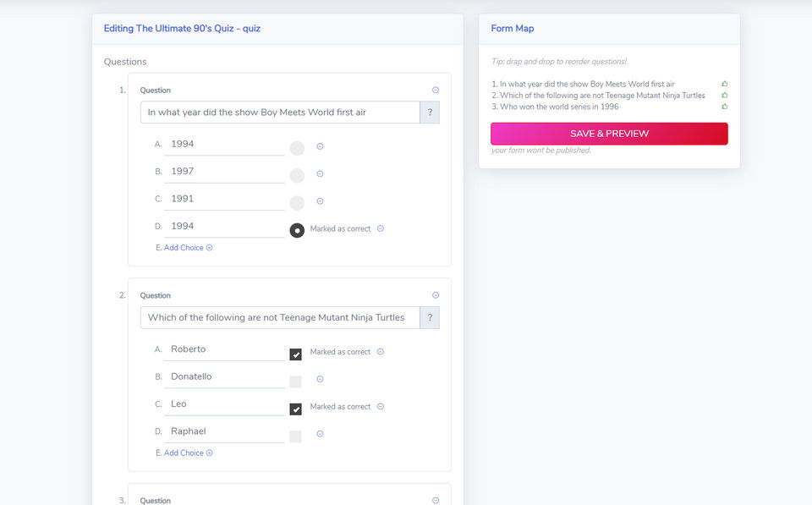Click the SAVE & PREVIEW button

[609, 134]
